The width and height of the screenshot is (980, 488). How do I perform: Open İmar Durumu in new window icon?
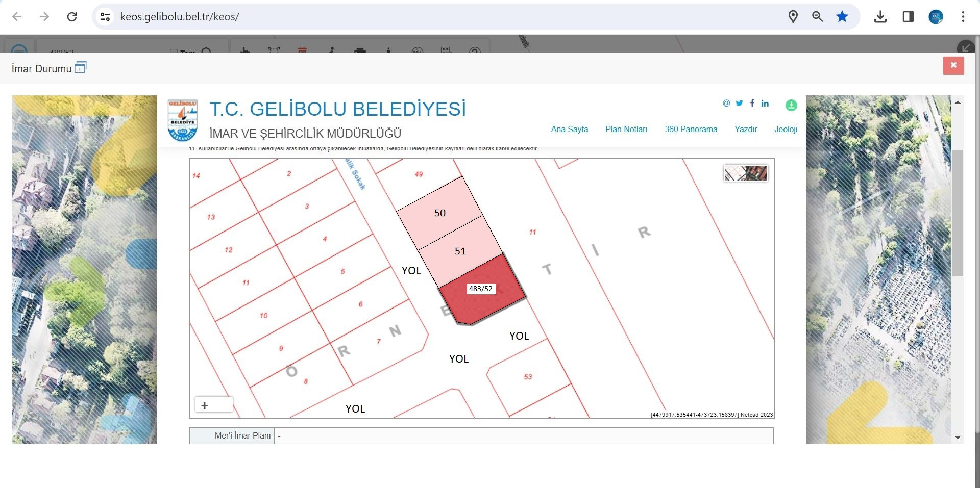pyautogui.click(x=81, y=67)
